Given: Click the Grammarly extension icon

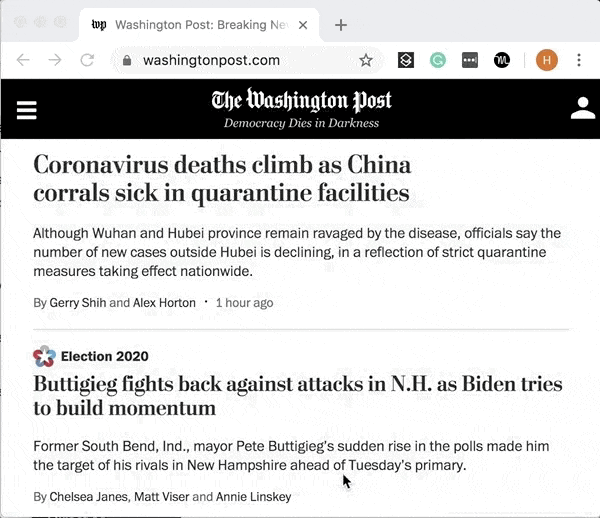Looking at the screenshot, I should [437, 60].
